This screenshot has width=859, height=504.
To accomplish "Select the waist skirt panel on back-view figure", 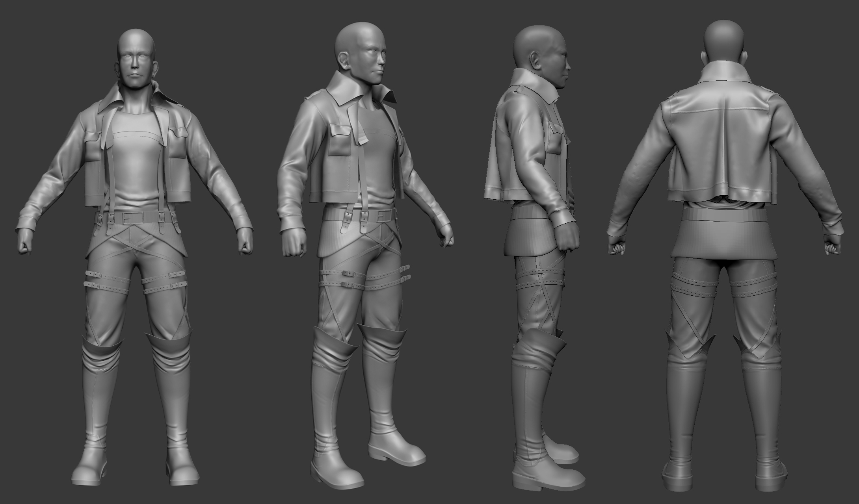I will tap(724, 240).
